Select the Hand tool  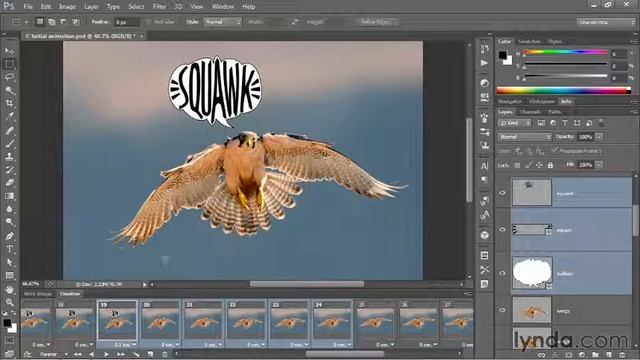pos(9,289)
